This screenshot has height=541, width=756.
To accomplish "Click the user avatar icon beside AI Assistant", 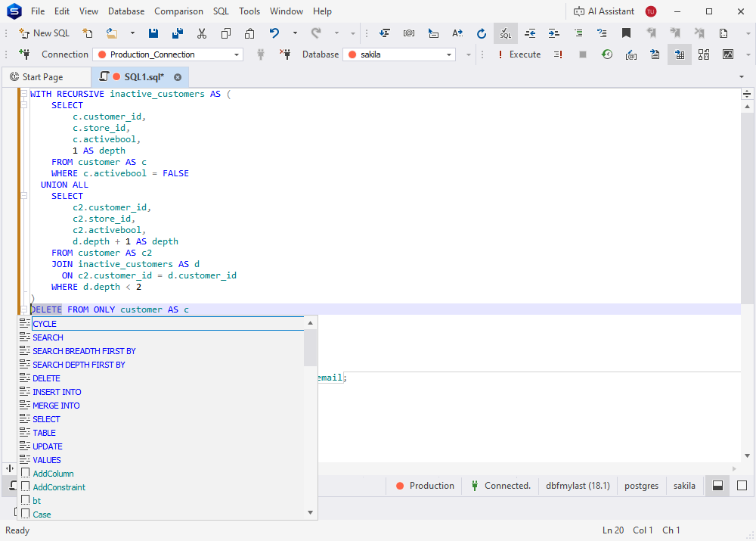I will [x=651, y=11].
